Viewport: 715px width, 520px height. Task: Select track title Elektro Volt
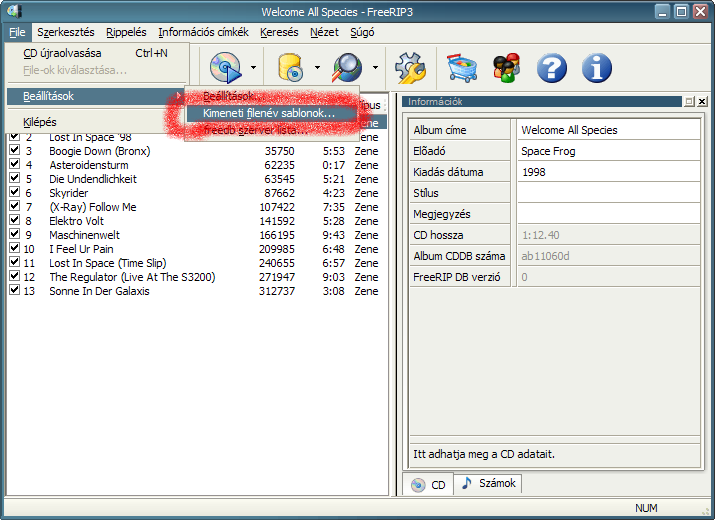[77, 221]
